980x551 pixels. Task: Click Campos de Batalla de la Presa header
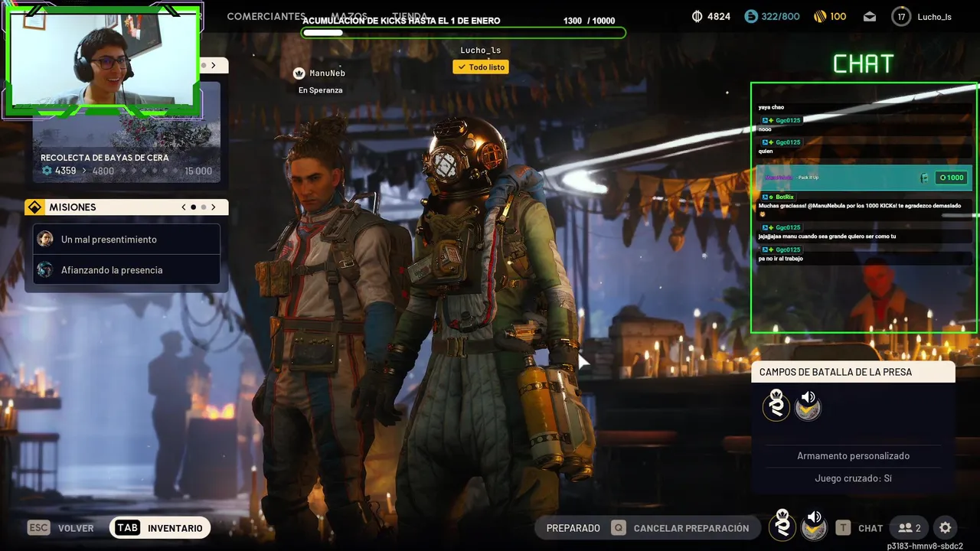coord(853,372)
